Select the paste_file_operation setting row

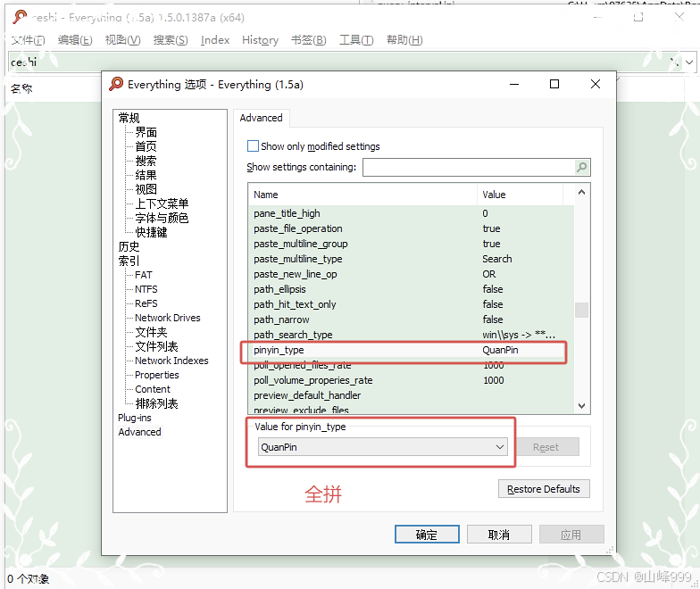coord(411,228)
